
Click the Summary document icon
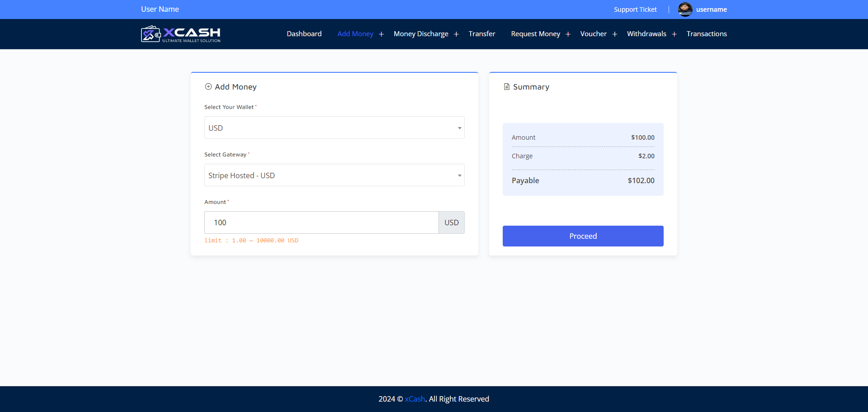coord(507,86)
